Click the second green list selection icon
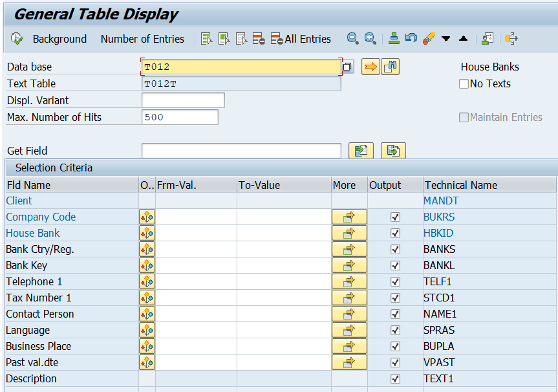Image resolution: width=558 pixels, height=392 pixels. pos(224,38)
